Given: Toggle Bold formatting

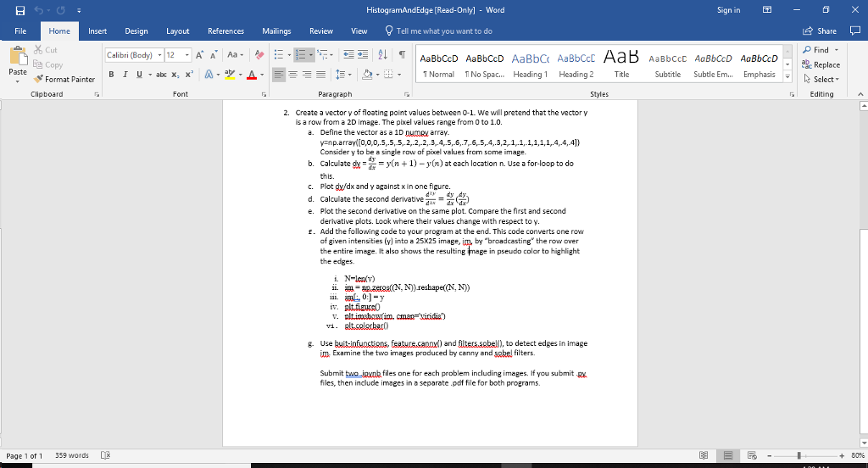Looking at the screenshot, I should pyautogui.click(x=111, y=75).
